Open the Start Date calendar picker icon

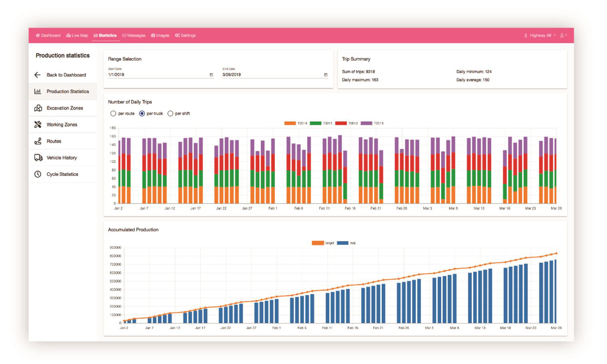tap(211, 75)
